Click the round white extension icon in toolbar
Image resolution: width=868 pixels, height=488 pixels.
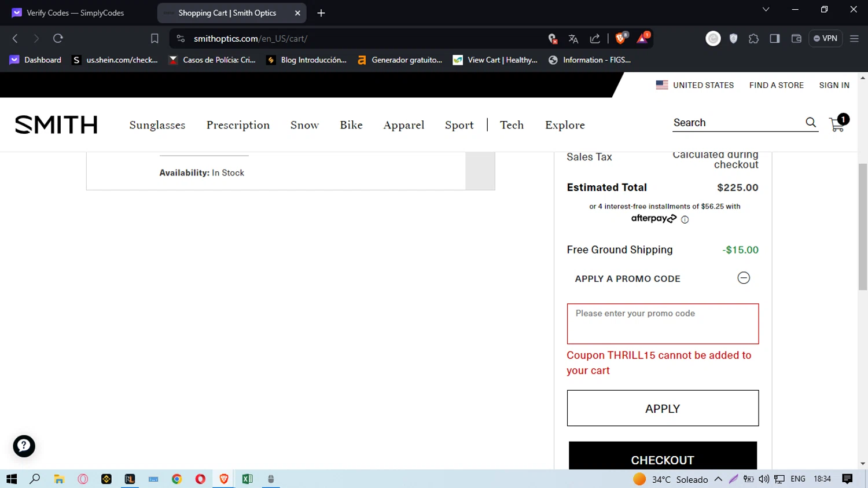[x=713, y=39]
